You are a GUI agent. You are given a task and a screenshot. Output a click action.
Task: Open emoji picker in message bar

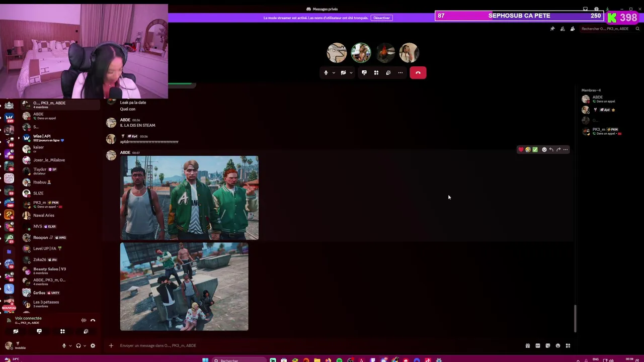click(x=557, y=345)
